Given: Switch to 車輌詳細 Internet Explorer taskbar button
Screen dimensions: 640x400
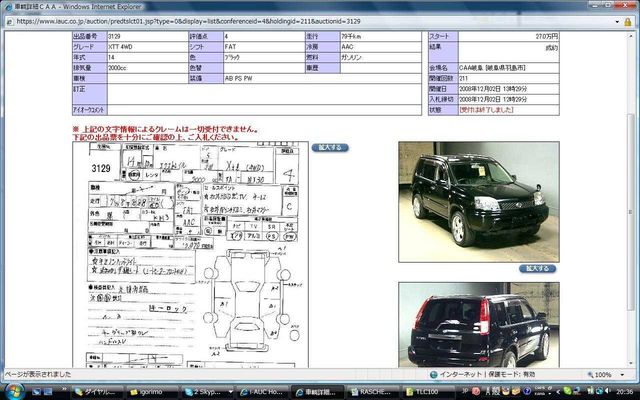Looking at the screenshot, I should coord(318,392).
